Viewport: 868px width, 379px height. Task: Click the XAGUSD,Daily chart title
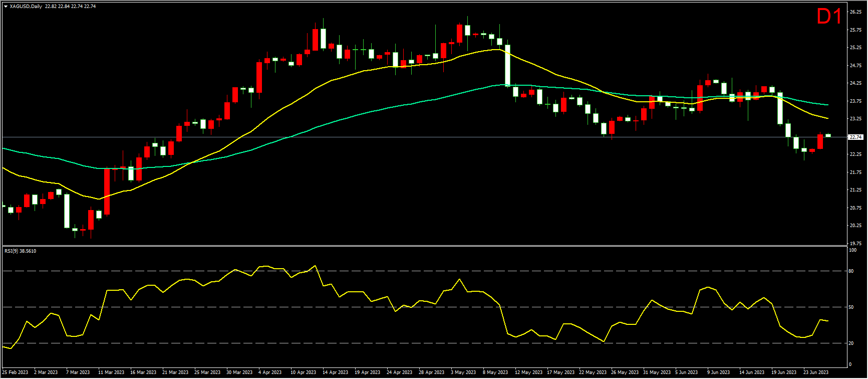click(x=26, y=7)
